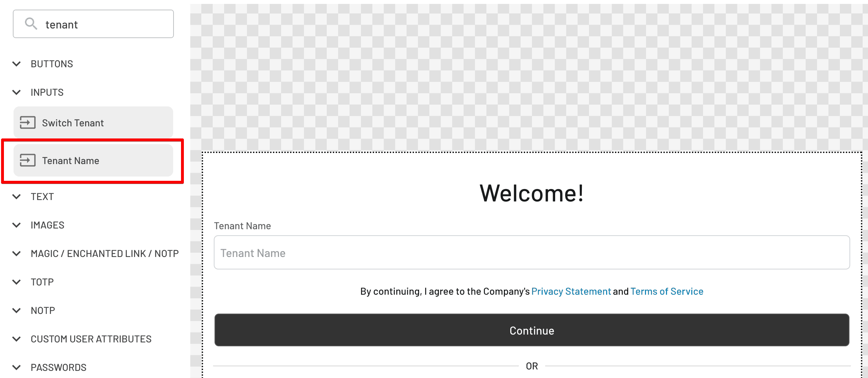The height and width of the screenshot is (378, 868).
Task: Click the Switch Tenant input icon
Action: tap(28, 122)
